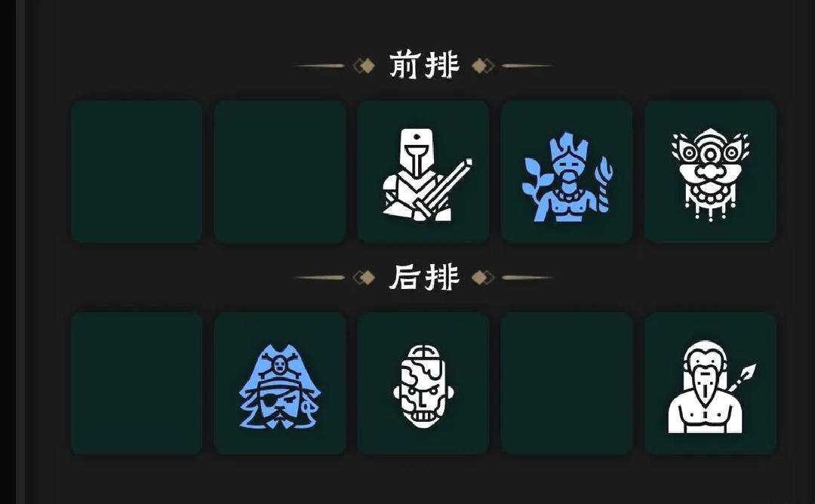Select the blue pirate captain with eyepatch

(280, 383)
